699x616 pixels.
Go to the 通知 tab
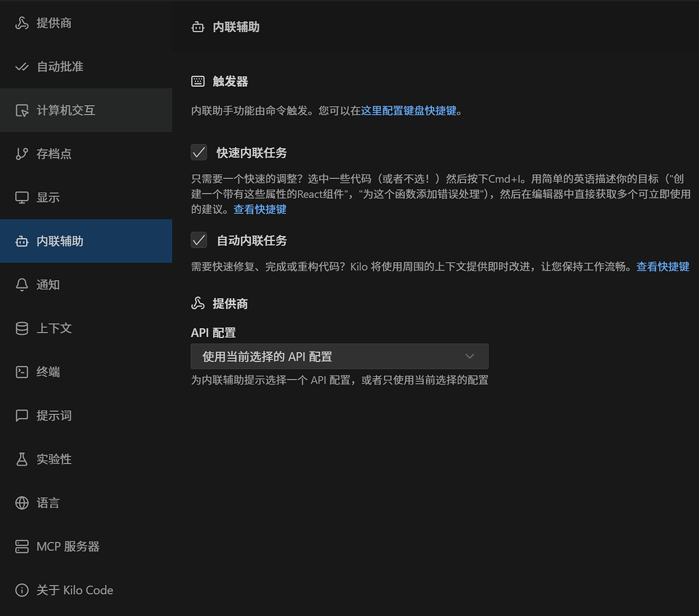[86, 285]
